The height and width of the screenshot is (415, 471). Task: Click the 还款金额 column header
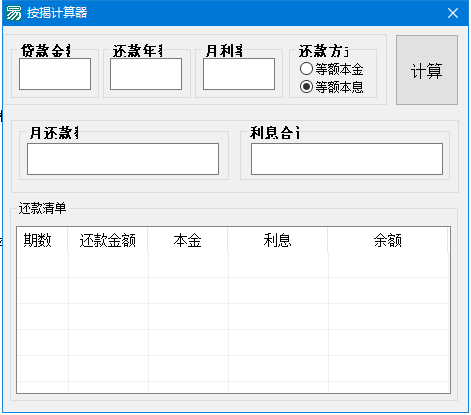click(108, 240)
